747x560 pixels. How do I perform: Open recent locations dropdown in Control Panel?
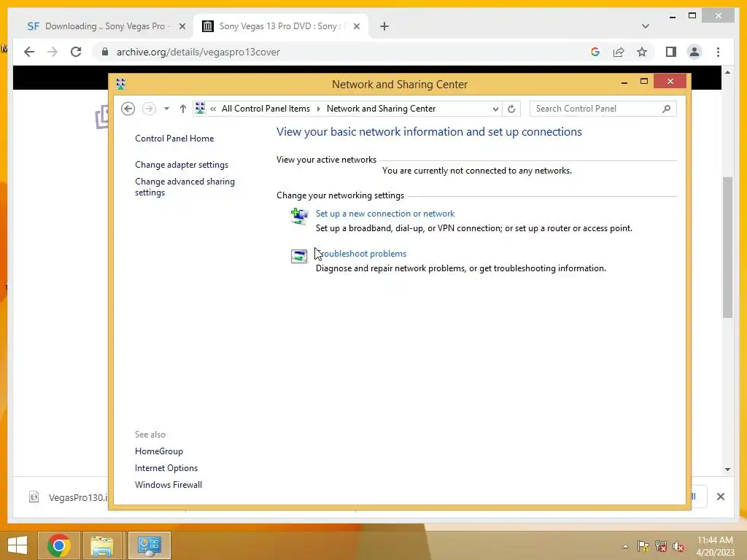point(166,109)
